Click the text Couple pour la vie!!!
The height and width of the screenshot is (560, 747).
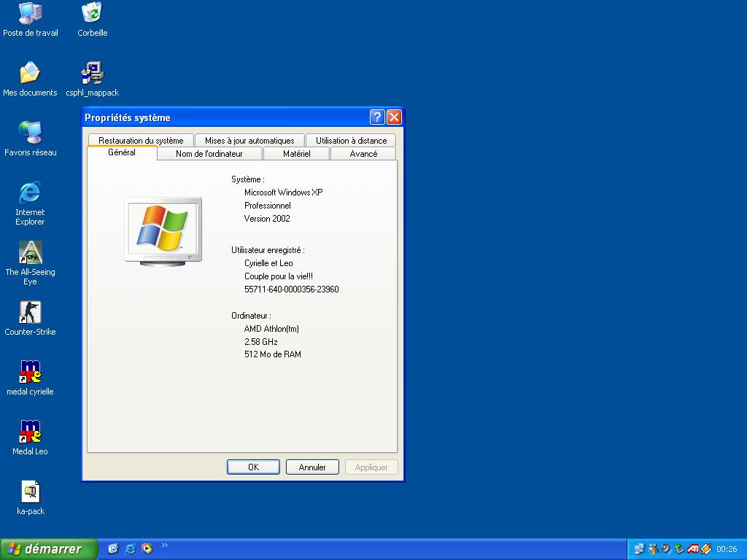279,276
